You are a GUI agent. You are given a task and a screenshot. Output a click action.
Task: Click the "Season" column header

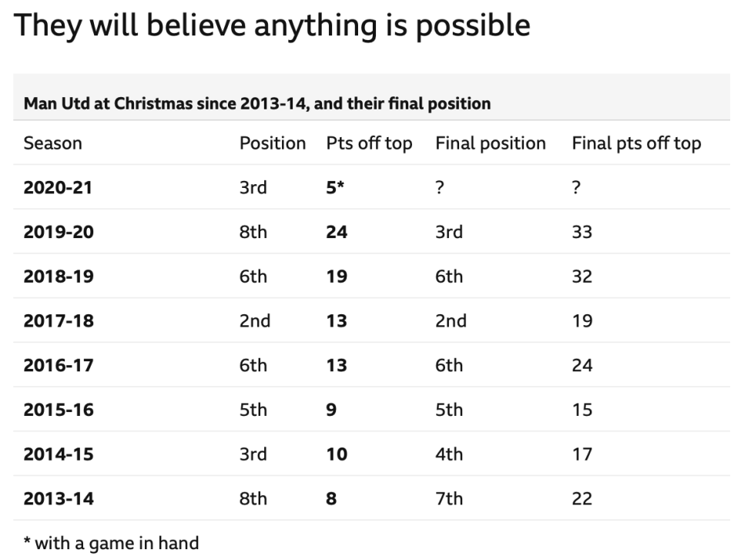(x=52, y=143)
